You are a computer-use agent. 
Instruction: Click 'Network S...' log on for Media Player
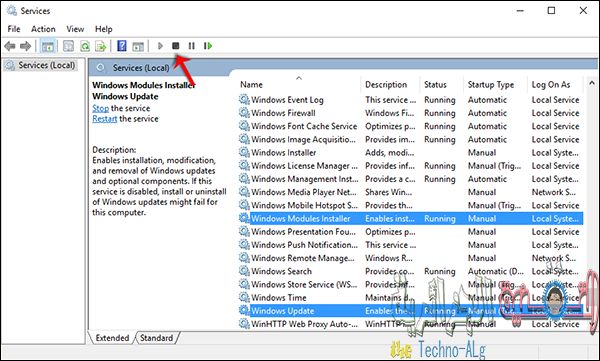[x=554, y=192]
